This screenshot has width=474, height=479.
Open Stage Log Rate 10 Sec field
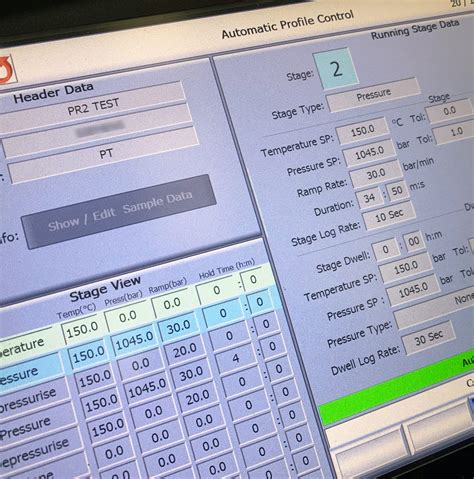click(389, 216)
